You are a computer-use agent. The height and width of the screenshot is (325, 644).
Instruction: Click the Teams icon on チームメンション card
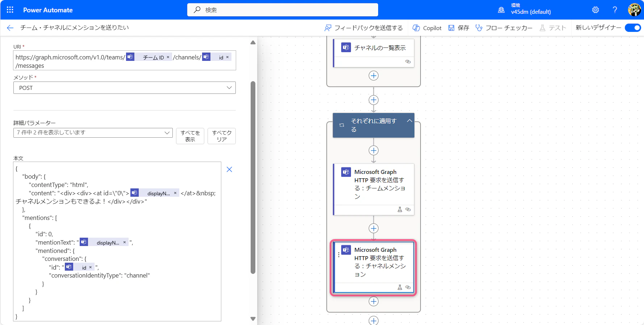click(346, 172)
